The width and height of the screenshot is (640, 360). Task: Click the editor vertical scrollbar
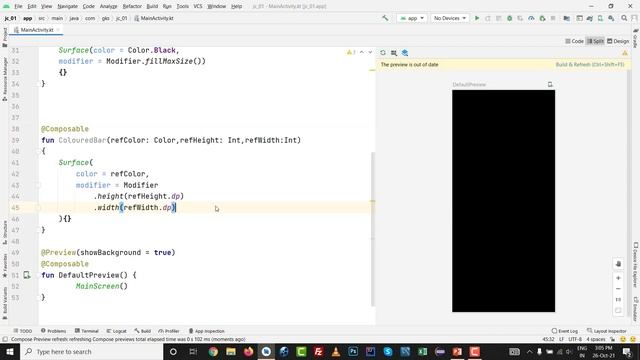[x=372, y=229]
